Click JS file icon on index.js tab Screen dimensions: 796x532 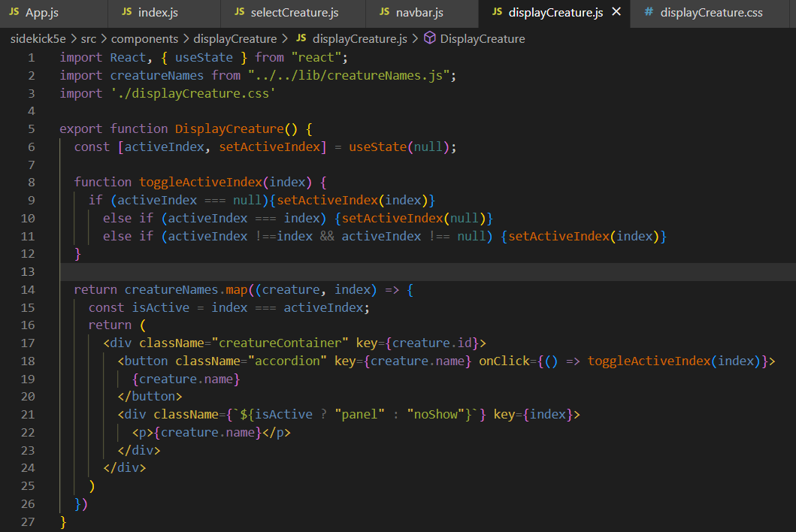(x=127, y=12)
